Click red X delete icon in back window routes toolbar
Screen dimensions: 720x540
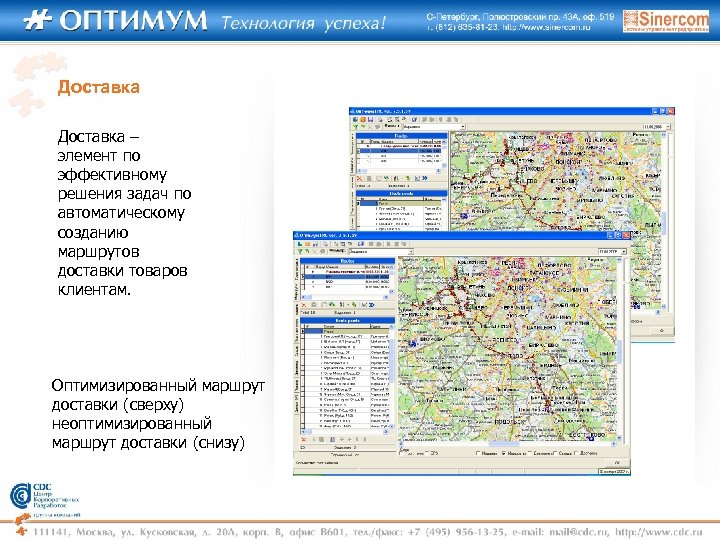pos(359,178)
